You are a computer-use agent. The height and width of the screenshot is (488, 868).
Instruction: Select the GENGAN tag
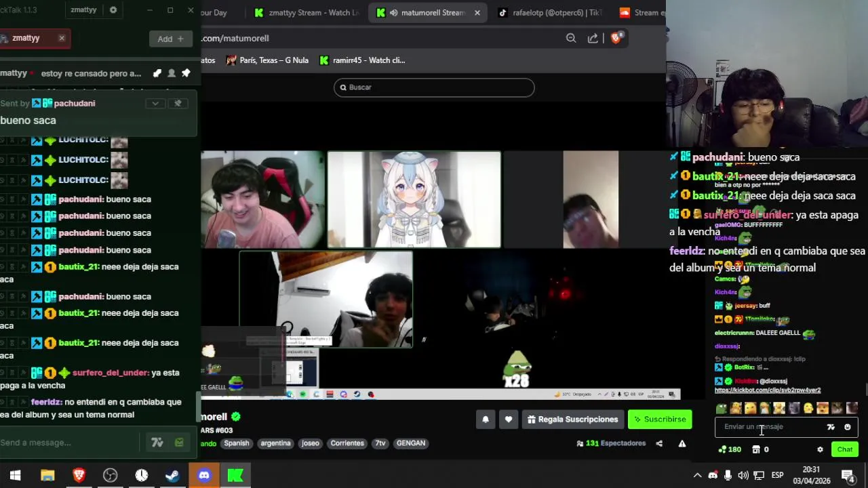[x=411, y=443]
